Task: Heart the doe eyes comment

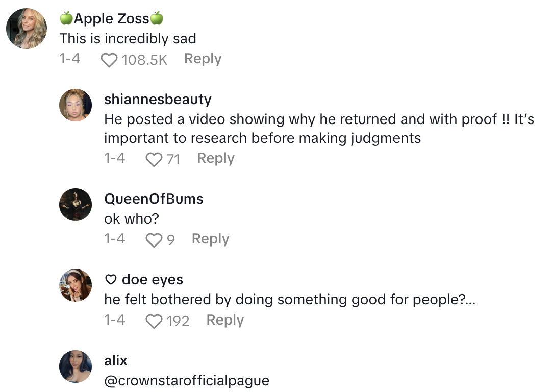Action: tap(154, 322)
